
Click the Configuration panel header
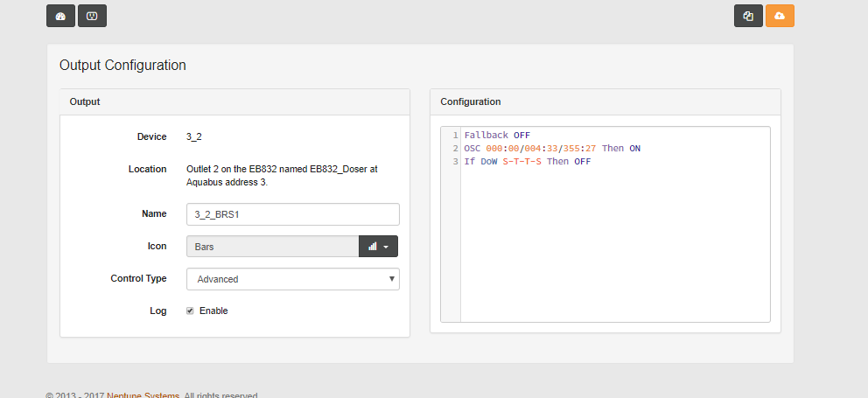tap(605, 101)
